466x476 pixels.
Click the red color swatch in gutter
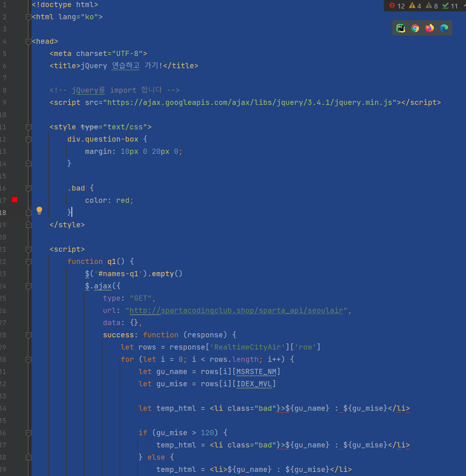click(x=15, y=200)
